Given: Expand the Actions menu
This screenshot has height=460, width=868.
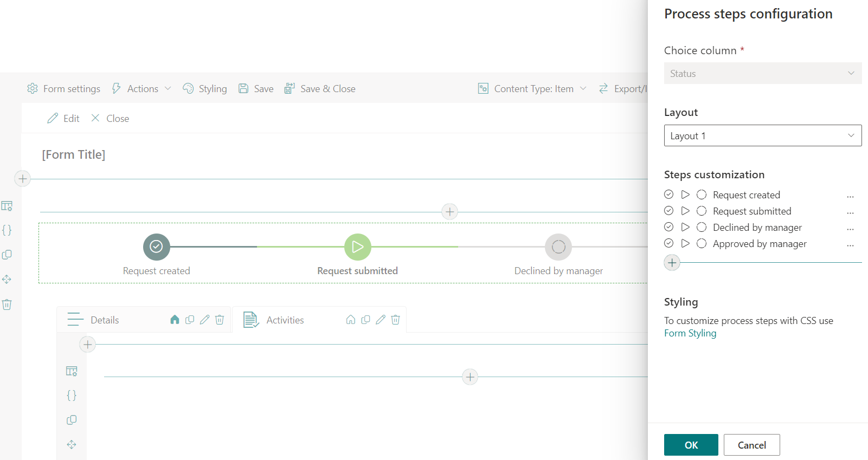Looking at the screenshot, I should pyautogui.click(x=142, y=89).
